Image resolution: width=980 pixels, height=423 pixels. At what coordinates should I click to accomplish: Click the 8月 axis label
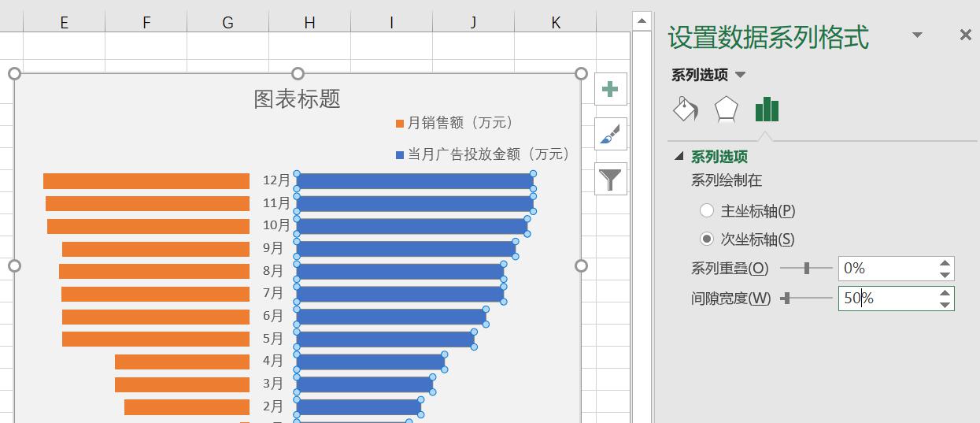tap(273, 271)
